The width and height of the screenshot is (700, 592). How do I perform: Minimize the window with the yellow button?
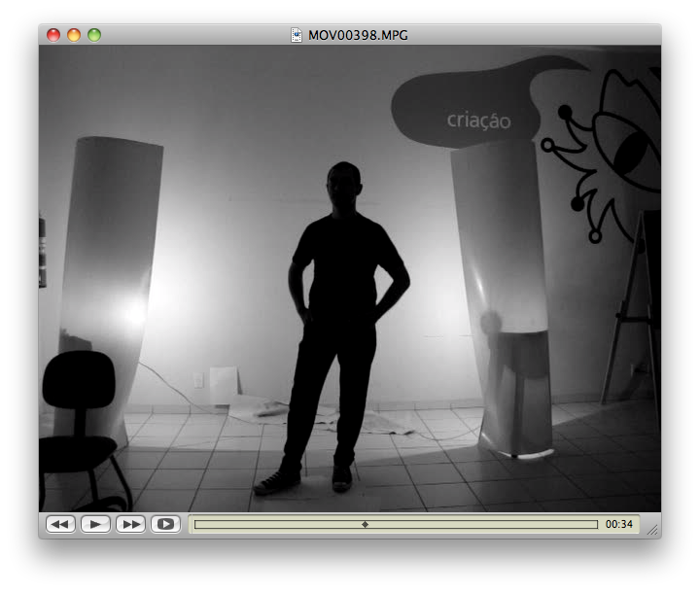point(74,35)
